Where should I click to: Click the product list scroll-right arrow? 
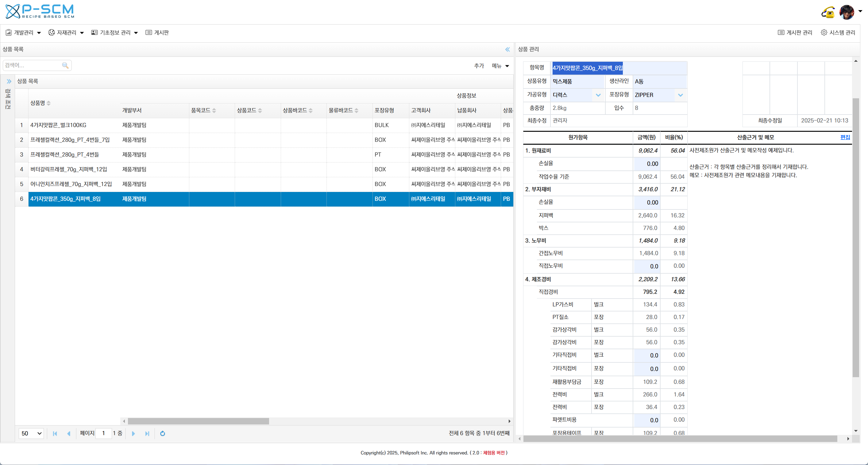click(x=509, y=421)
